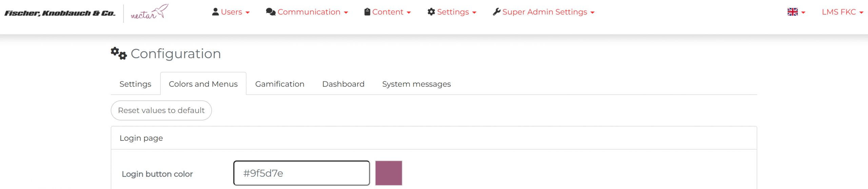Expand the Communication dropdown arrow
The width and height of the screenshot is (868, 189).
click(x=346, y=13)
